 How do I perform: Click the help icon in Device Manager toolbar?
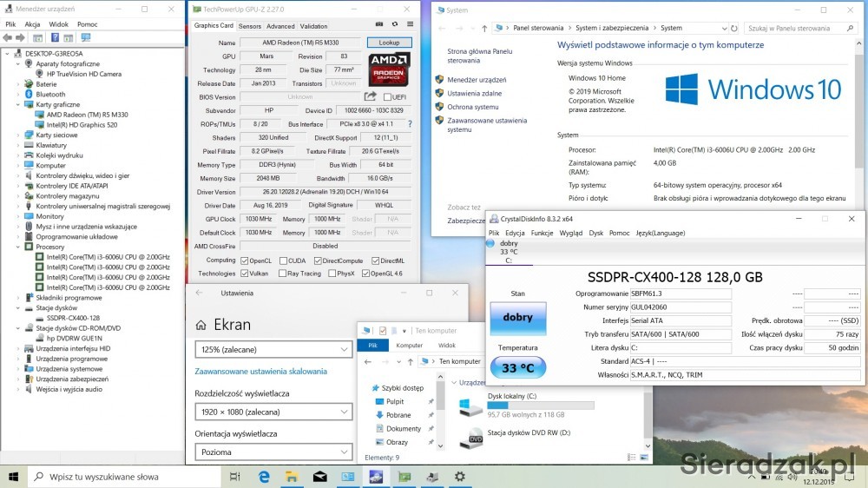pos(55,37)
